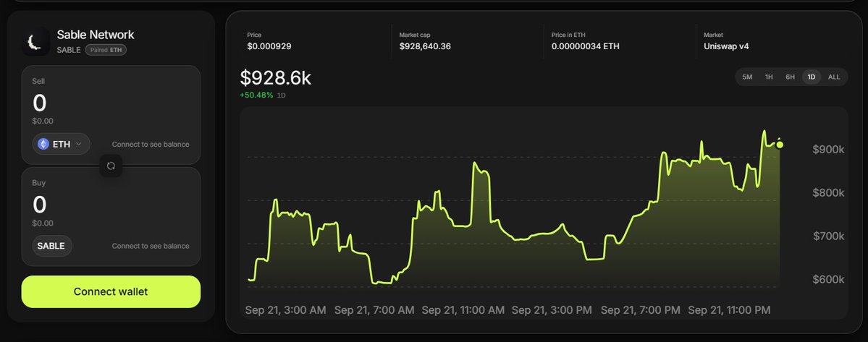Click the SABLE ticker text under title
The image size is (868, 342).
(x=69, y=50)
